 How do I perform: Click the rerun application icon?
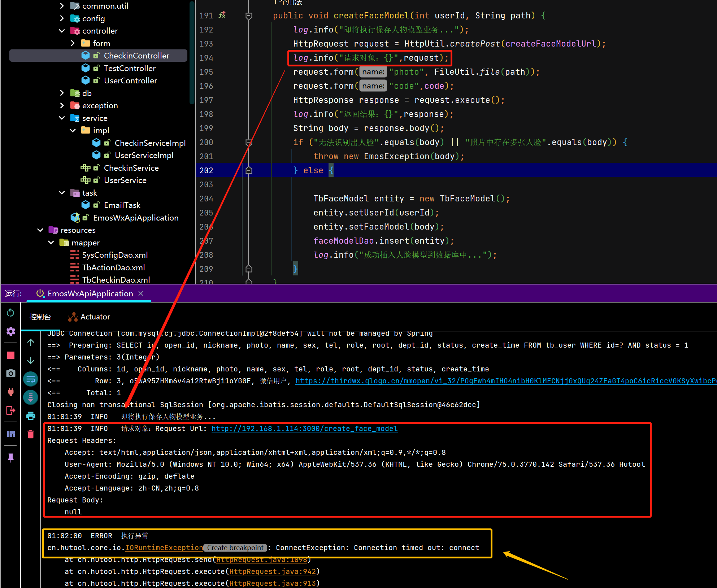(10, 313)
